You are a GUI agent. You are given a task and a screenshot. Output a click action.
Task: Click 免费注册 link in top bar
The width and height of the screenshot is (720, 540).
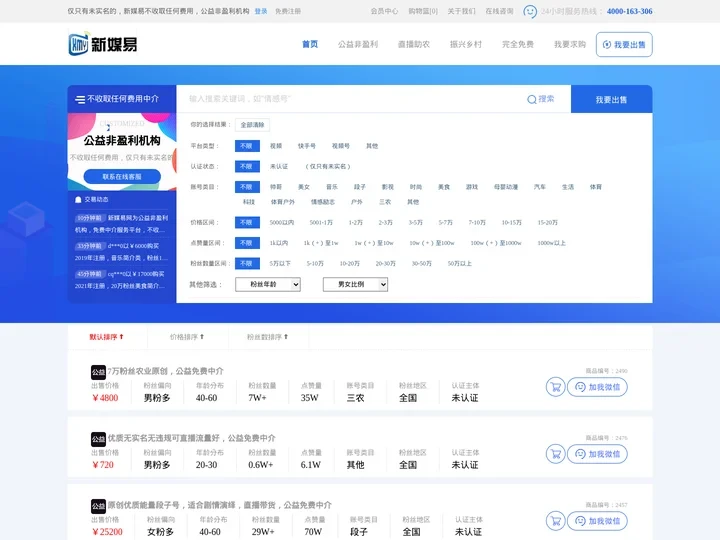tap(288, 11)
